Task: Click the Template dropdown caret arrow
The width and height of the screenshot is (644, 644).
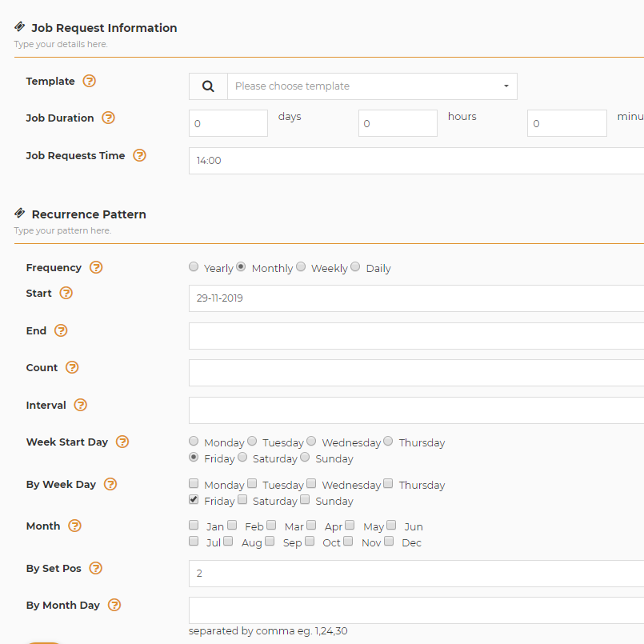Action: [506, 86]
